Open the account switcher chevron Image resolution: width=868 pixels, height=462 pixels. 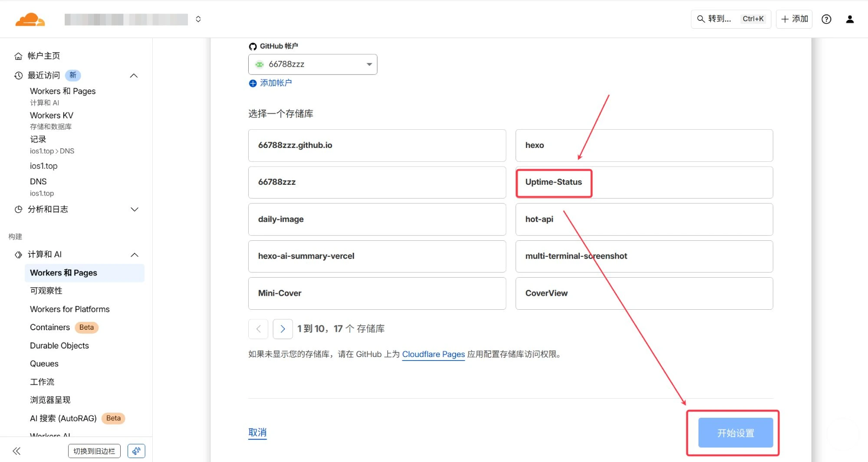click(x=198, y=19)
